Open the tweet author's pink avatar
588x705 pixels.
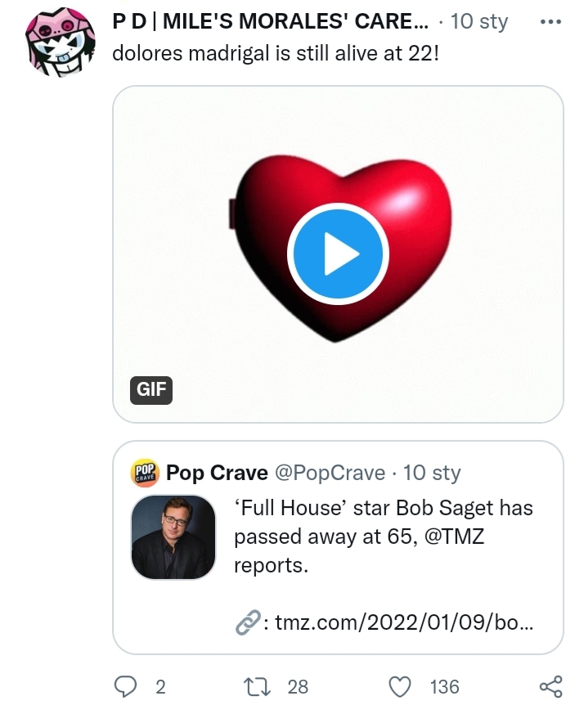pyautogui.click(x=57, y=42)
